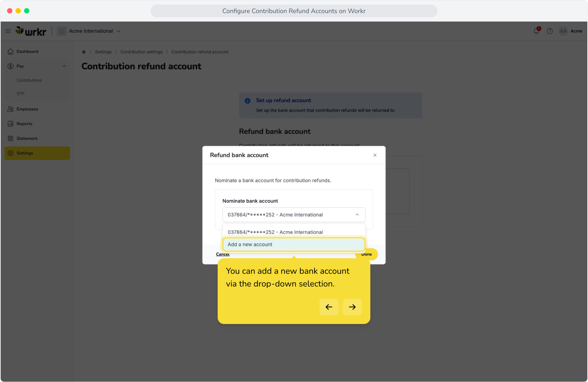Click the home breadcrumb icon
588x382 pixels.
pyautogui.click(x=84, y=52)
